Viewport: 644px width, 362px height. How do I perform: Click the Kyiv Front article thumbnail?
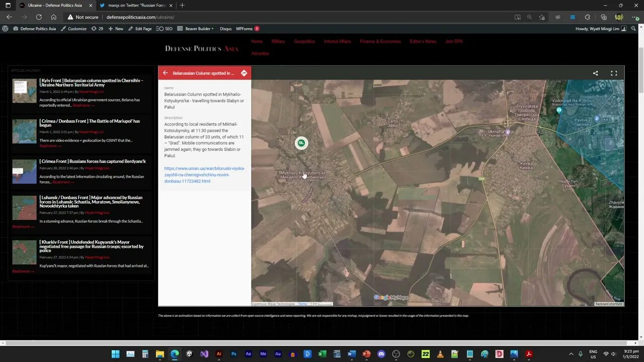(25, 91)
